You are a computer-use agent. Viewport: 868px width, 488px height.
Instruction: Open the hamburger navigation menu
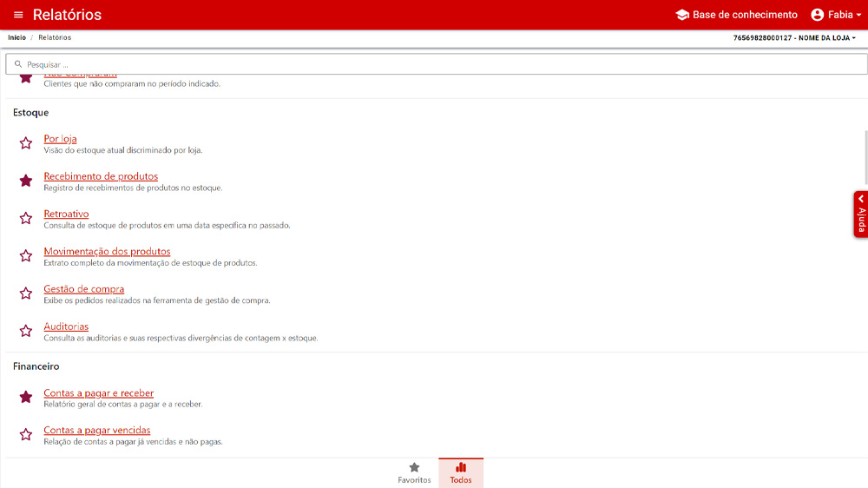(18, 15)
